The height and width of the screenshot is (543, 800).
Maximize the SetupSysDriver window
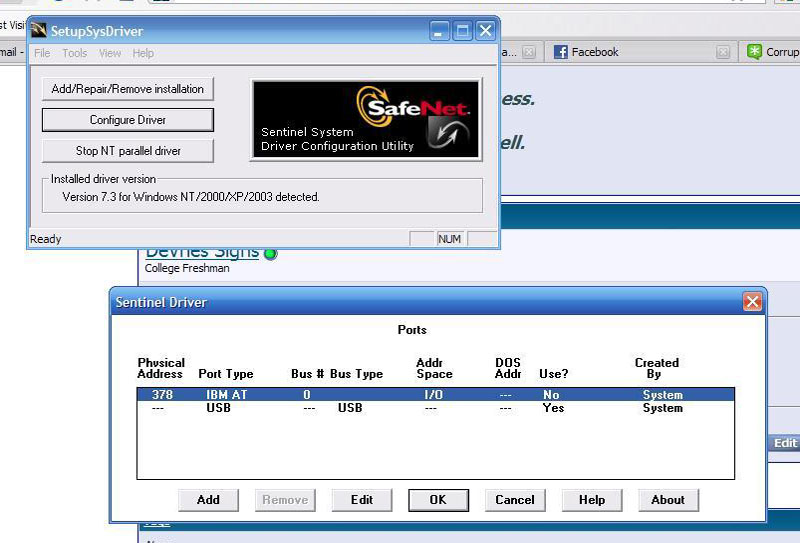click(x=462, y=31)
